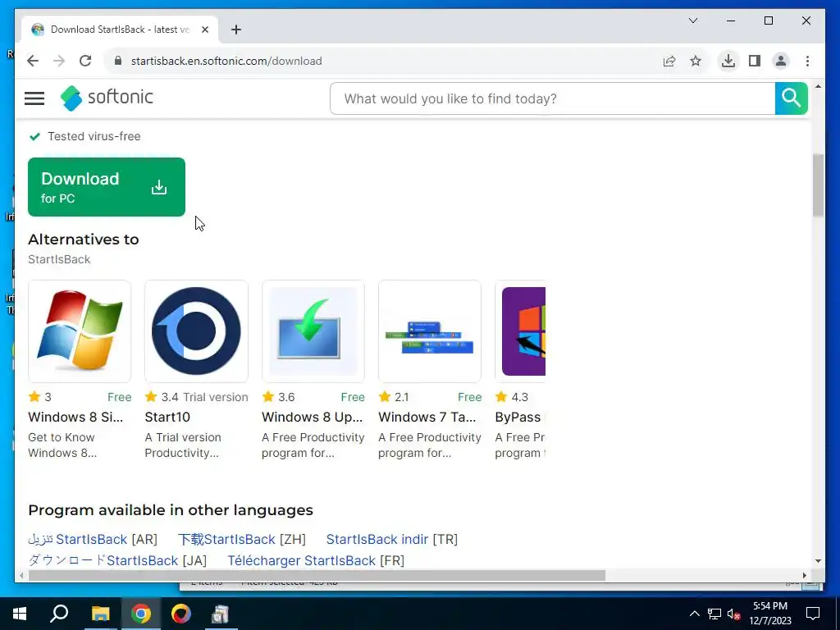The image size is (840, 630).
Task: Open File Explorer from the taskbar
Action: [100, 614]
